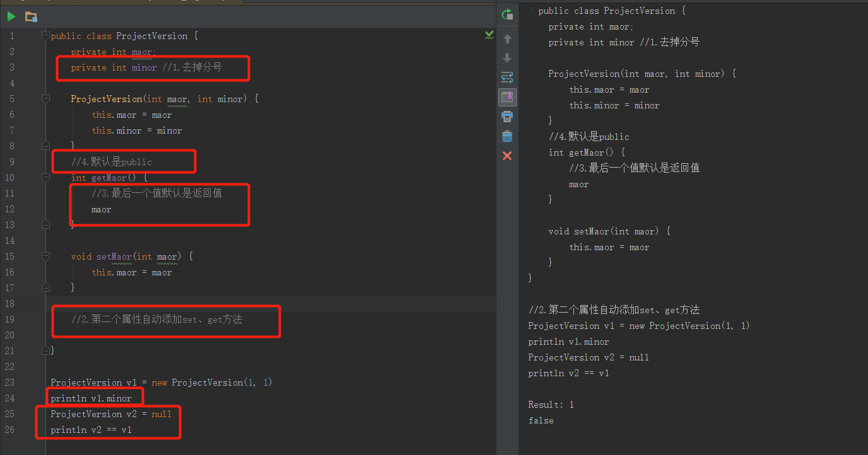868x455 pixels.
Task: Click the class fold end marker at line 21
Action: (x=45, y=350)
